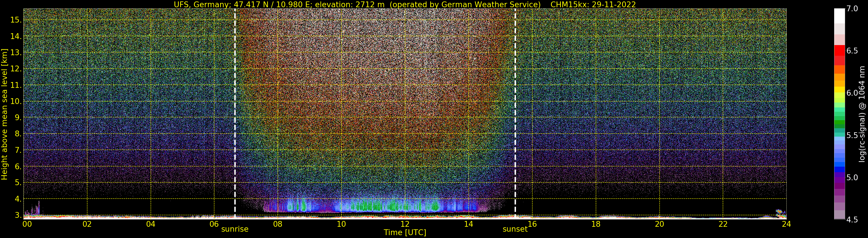Select the white 7.0 segment of colorbar

pyautogui.click(x=839, y=16)
